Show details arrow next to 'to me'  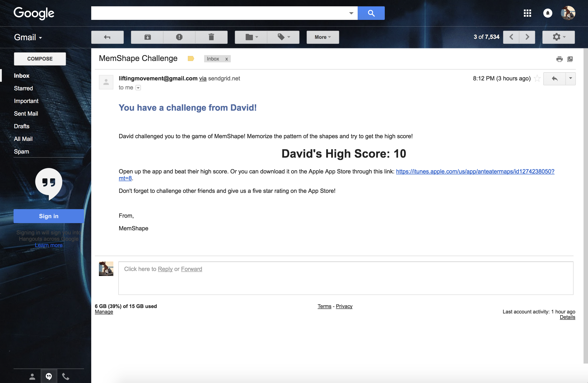pos(138,88)
